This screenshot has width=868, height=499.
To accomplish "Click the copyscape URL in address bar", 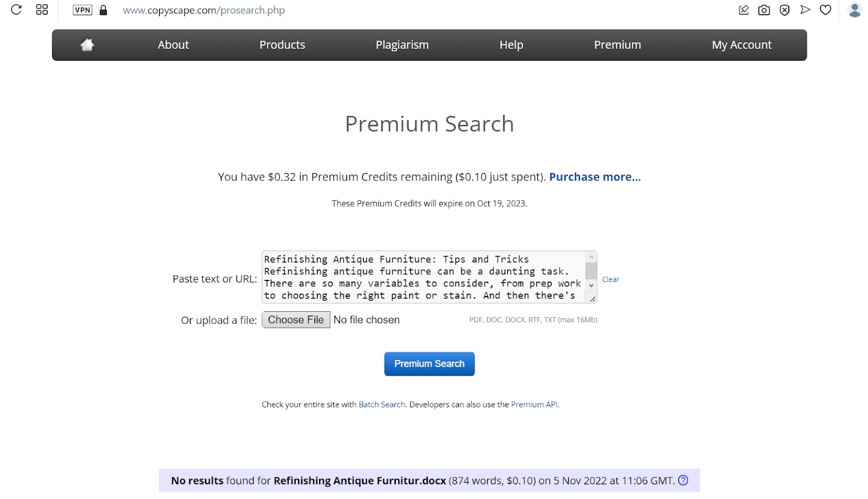I will click(204, 10).
